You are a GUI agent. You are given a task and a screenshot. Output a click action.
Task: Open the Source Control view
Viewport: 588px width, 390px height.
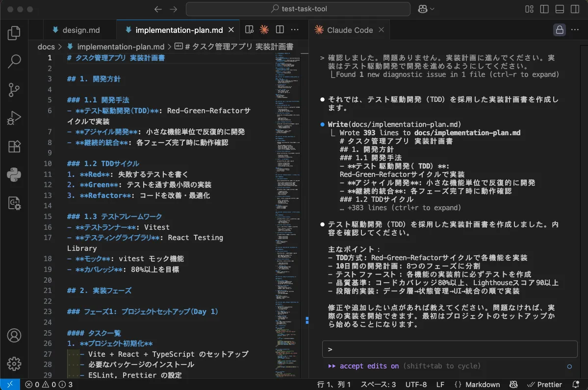(14, 90)
